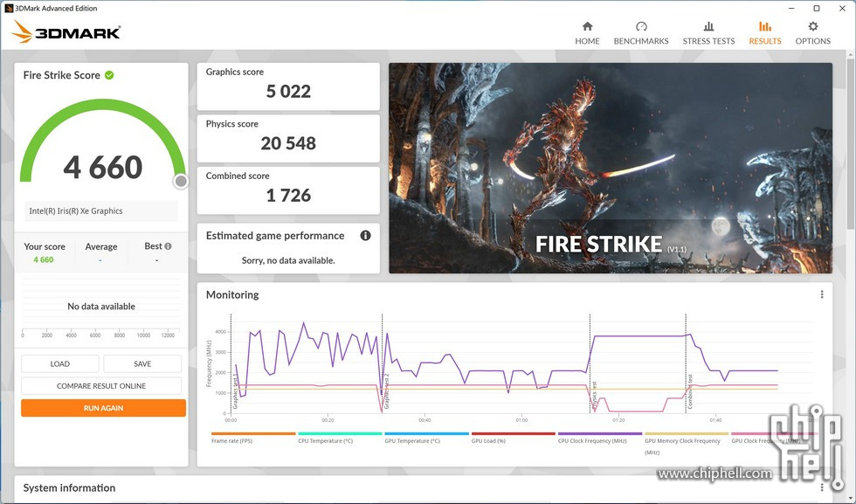Click the Intel(R) Iris(R) Xe Graphics label
The width and height of the screenshot is (856, 504).
pyautogui.click(x=76, y=211)
